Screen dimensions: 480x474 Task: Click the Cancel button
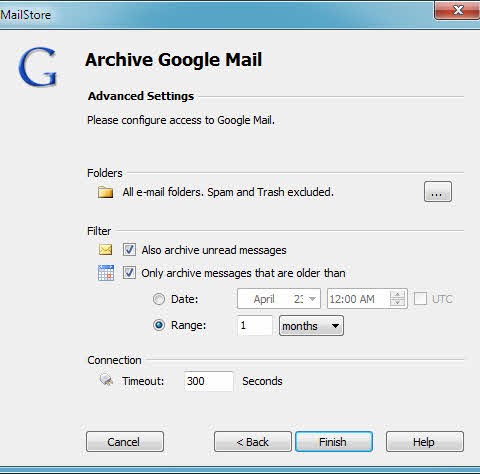coord(125,442)
